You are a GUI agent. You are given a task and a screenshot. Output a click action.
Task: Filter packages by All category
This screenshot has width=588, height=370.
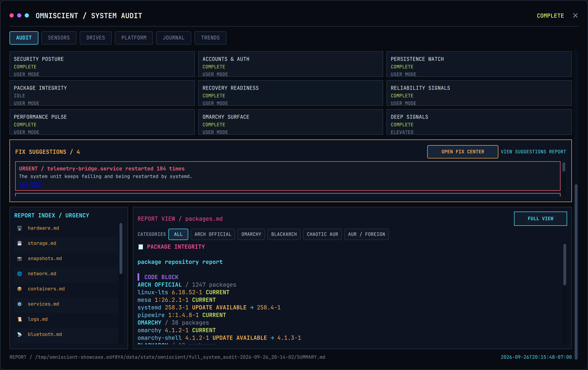[178, 234]
